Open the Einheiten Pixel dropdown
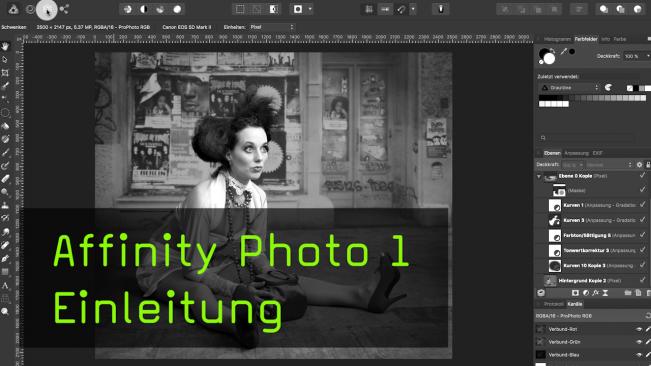The image size is (651, 366). tap(272, 27)
